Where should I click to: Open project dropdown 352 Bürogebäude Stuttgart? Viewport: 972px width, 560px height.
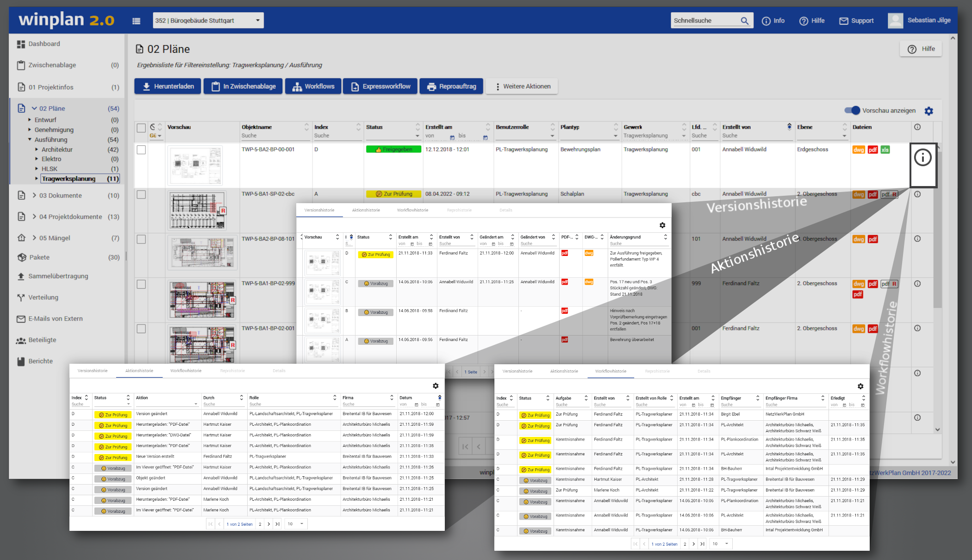[208, 21]
